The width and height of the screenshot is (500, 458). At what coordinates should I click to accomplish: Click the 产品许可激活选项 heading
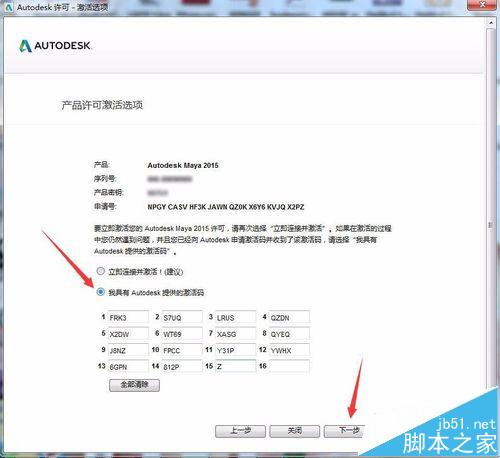[x=102, y=105]
